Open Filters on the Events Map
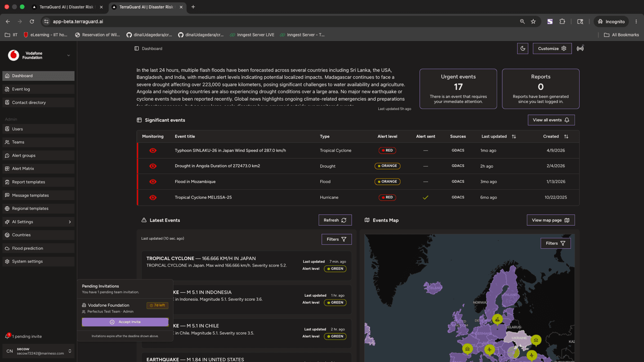This screenshot has width=644, height=362. (x=555, y=243)
